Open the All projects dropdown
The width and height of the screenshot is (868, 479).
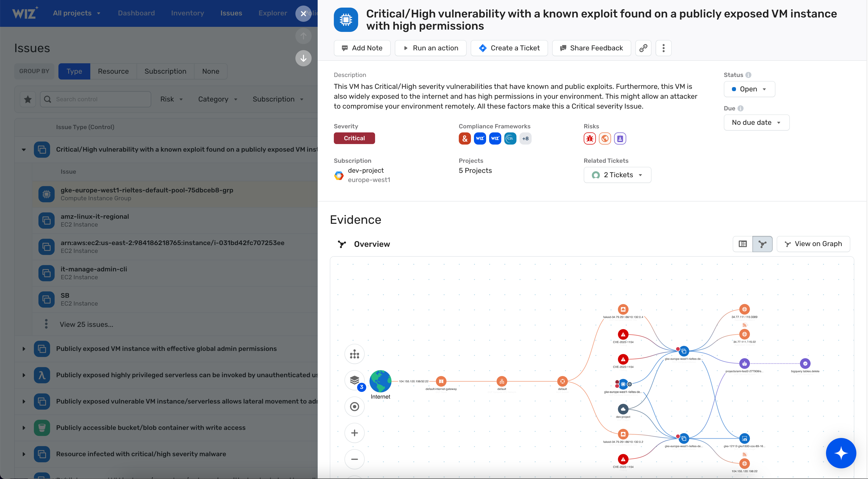tap(77, 13)
